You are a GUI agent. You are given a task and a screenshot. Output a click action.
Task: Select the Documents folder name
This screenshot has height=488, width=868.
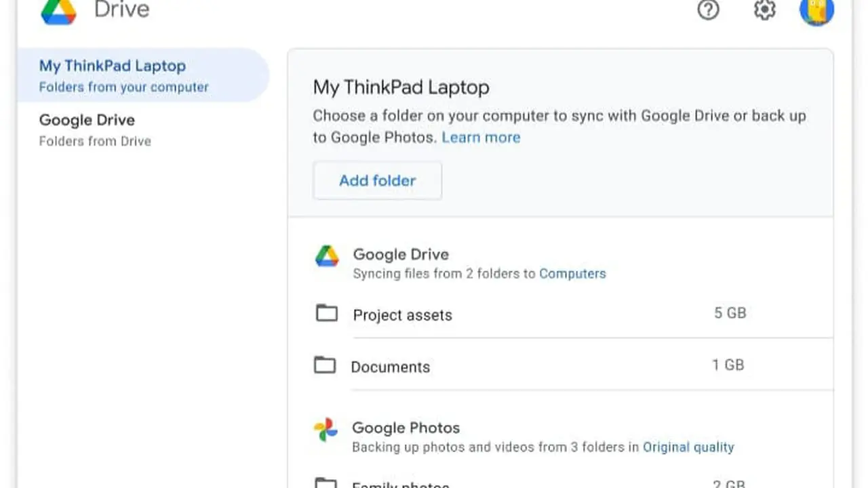coord(391,367)
